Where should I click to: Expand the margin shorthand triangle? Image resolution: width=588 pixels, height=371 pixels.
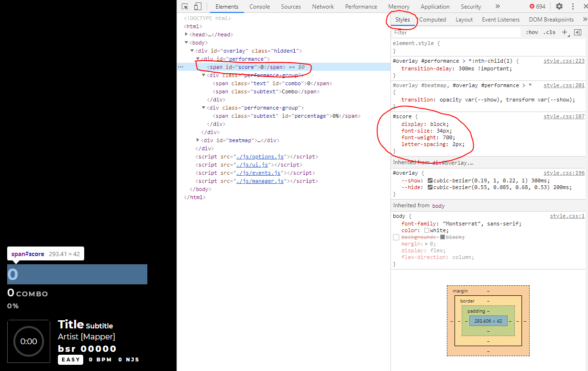pos(427,244)
